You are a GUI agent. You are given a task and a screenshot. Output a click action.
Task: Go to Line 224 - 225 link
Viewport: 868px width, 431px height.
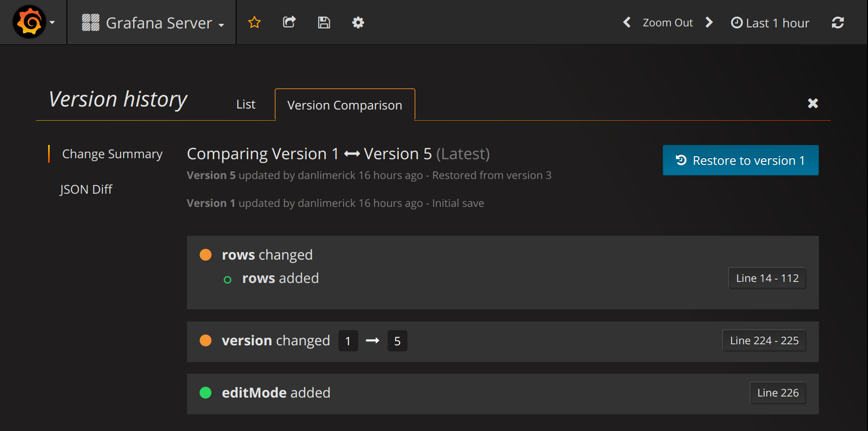(764, 341)
